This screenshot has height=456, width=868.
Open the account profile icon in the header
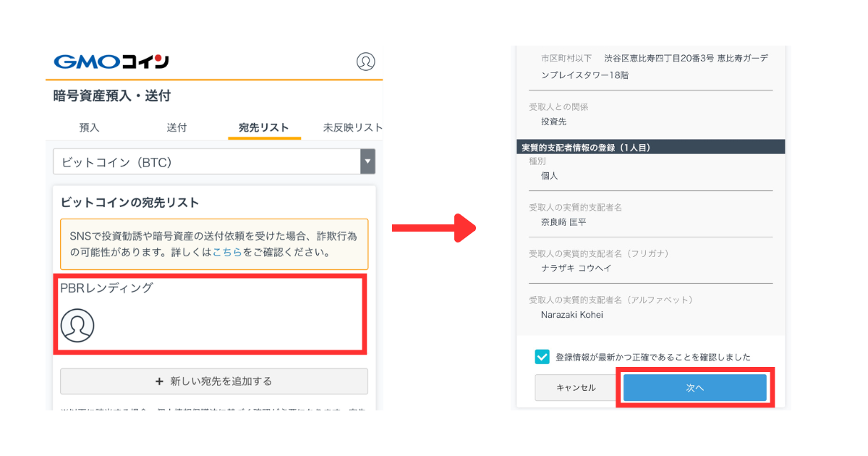pyautogui.click(x=366, y=62)
